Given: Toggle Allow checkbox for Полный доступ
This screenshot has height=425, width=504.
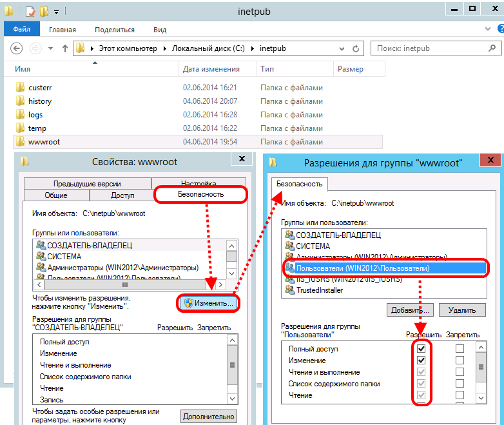Looking at the screenshot, I should tap(422, 349).
